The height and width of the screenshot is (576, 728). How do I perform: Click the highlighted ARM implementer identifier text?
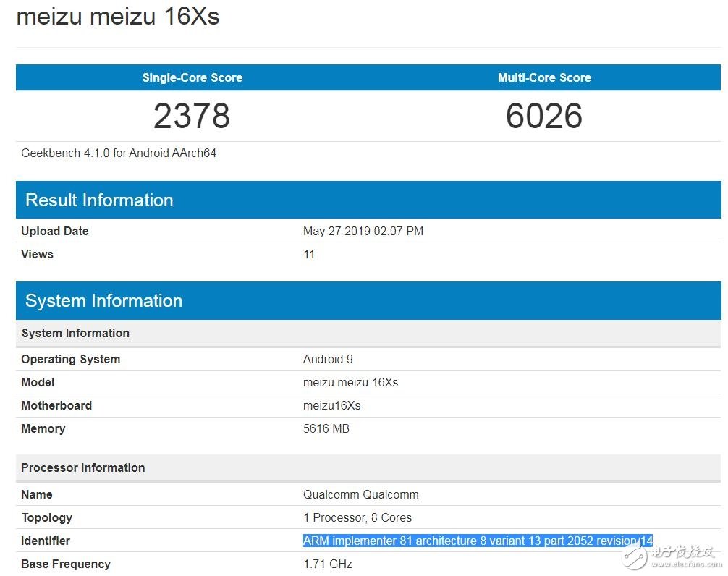(478, 541)
